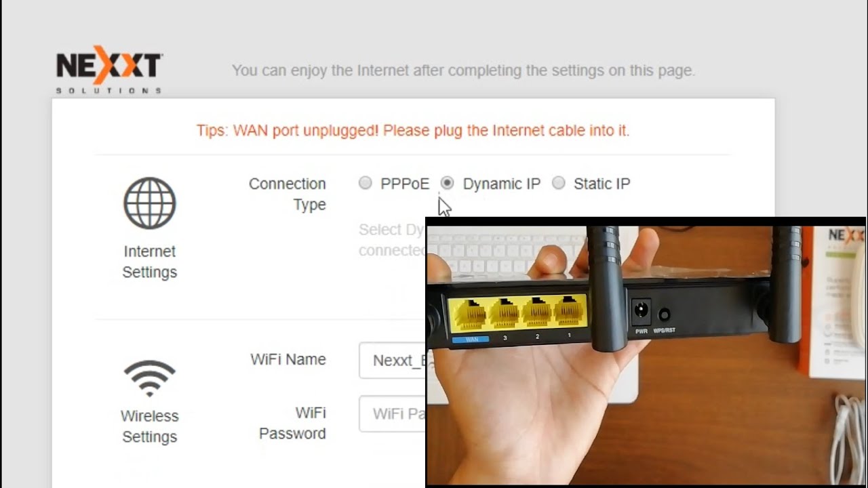The height and width of the screenshot is (488, 868).
Task: Click the WiFi signal Wireless Settings icon
Action: point(150,379)
